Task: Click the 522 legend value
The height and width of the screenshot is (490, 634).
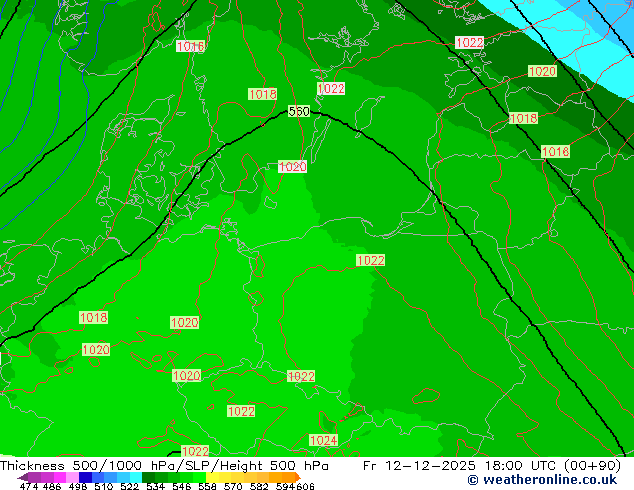Action: 129,486
